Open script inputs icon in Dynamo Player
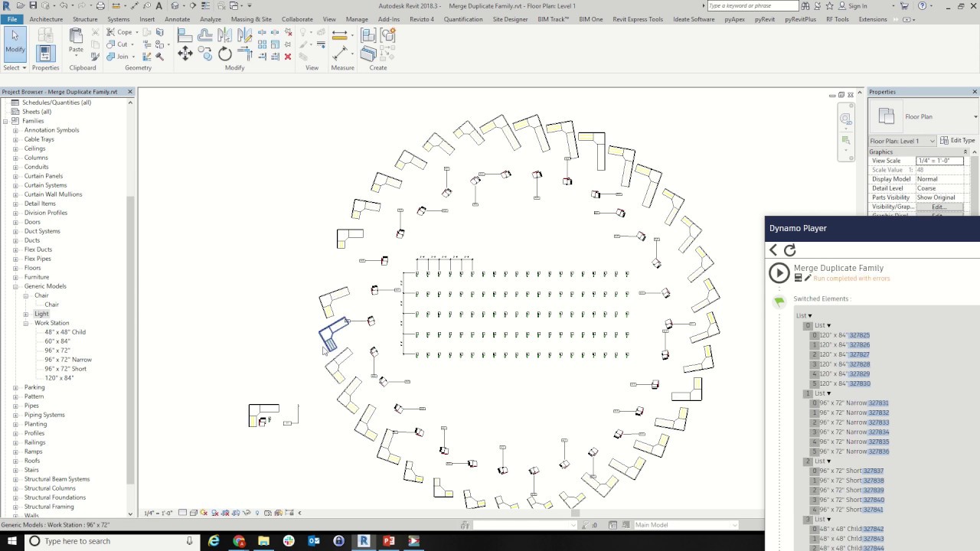 (798, 278)
